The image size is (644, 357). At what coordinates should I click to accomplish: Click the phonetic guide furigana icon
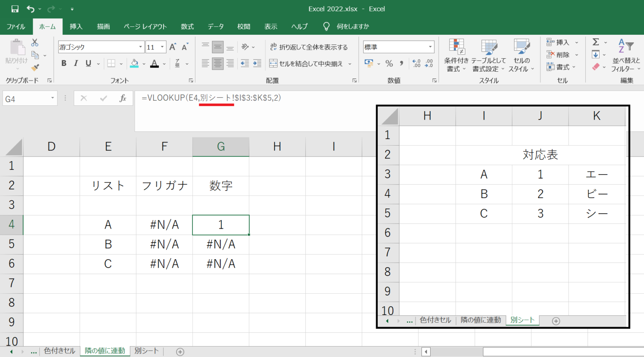(177, 63)
